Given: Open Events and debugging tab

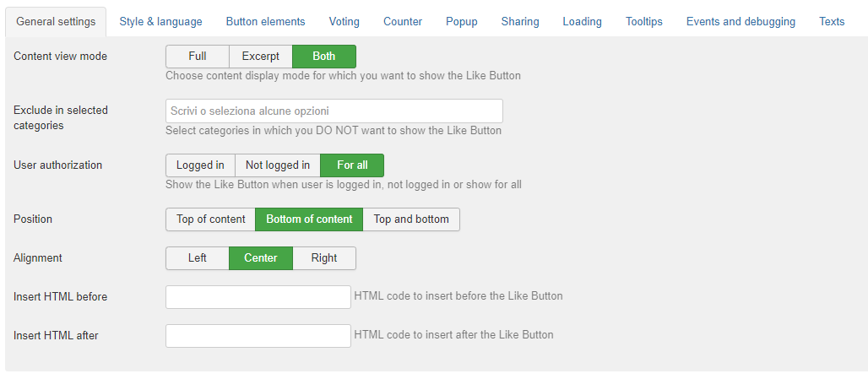Looking at the screenshot, I should 741,22.
